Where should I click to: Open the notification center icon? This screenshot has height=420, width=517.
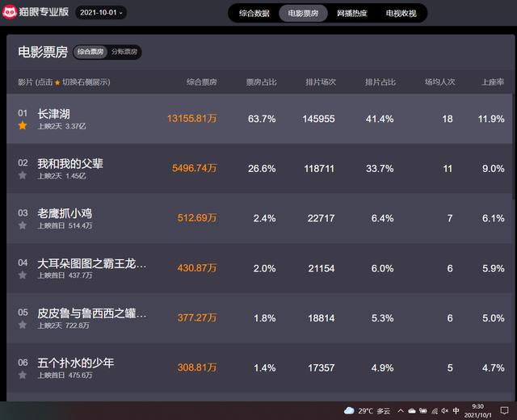(x=504, y=411)
